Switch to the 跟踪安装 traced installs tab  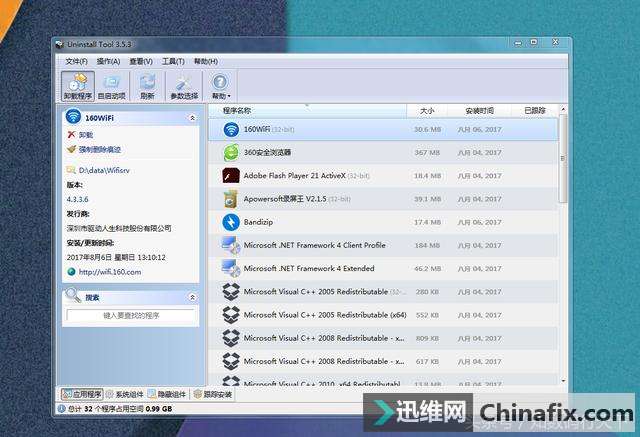click(213, 394)
